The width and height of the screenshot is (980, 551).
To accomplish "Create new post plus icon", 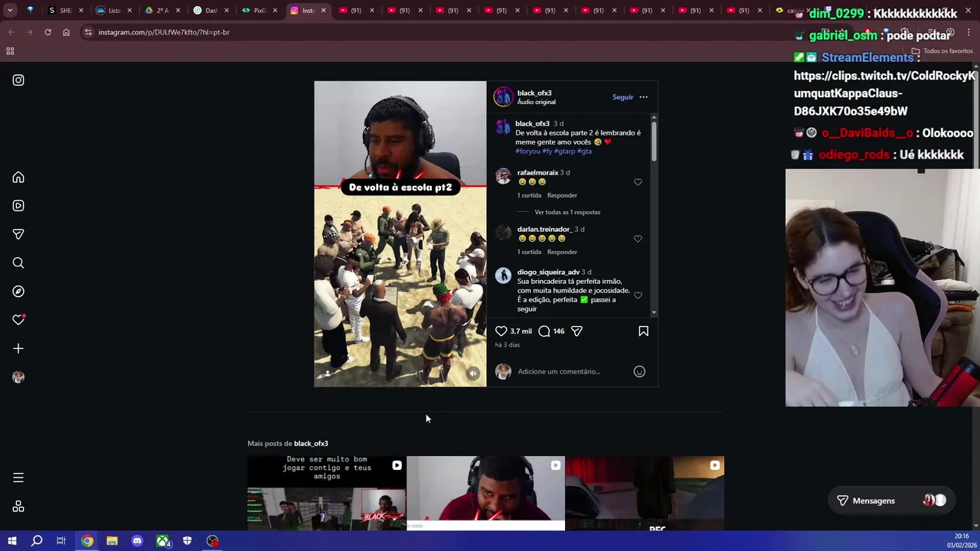I will (18, 349).
